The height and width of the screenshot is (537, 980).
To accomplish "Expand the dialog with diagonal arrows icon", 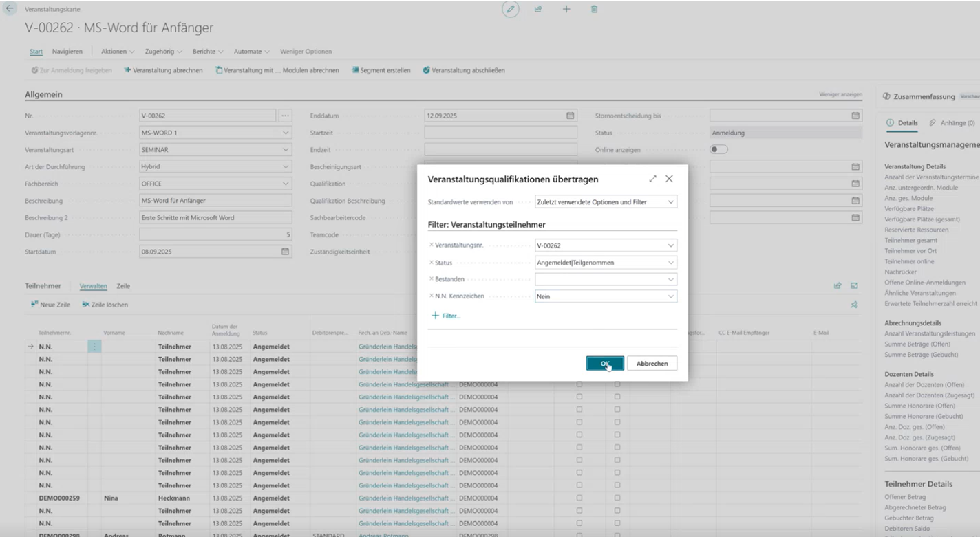I will 652,179.
